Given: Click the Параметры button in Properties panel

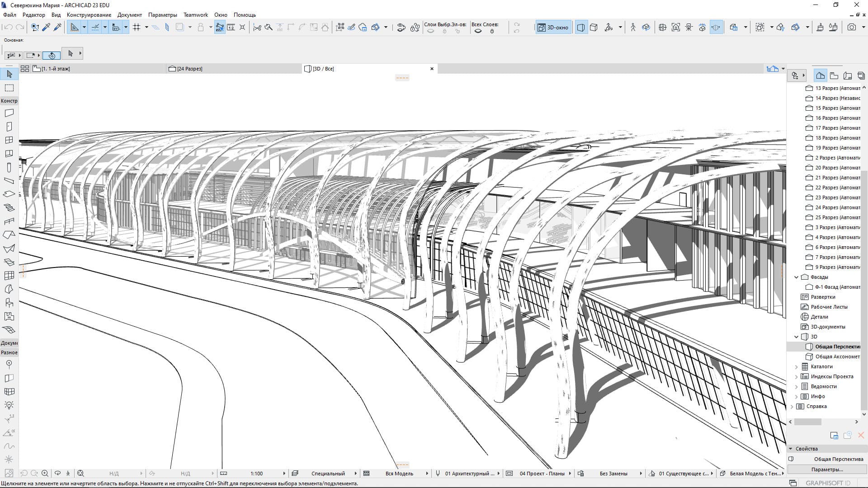Looking at the screenshot, I should click(827, 469).
